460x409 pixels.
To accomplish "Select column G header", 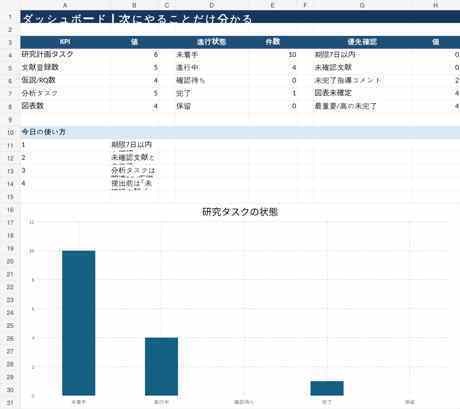I will [x=362, y=5].
